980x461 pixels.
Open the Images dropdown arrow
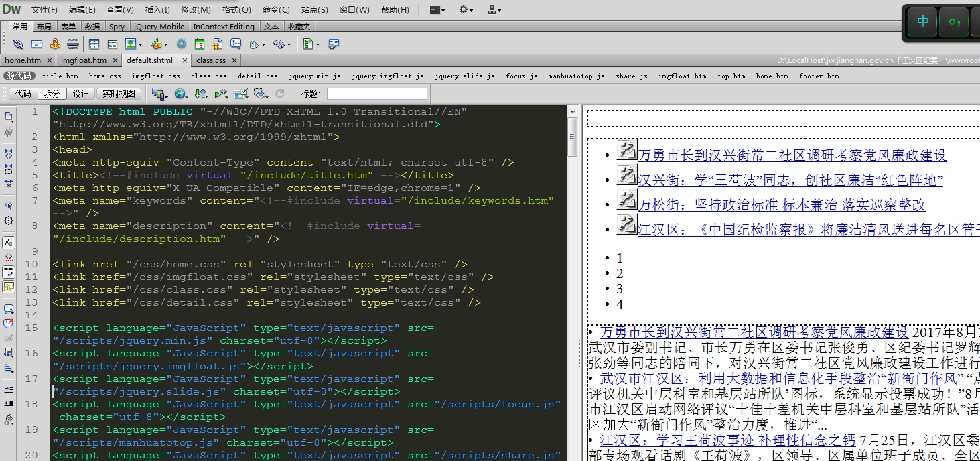(x=139, y=44)
